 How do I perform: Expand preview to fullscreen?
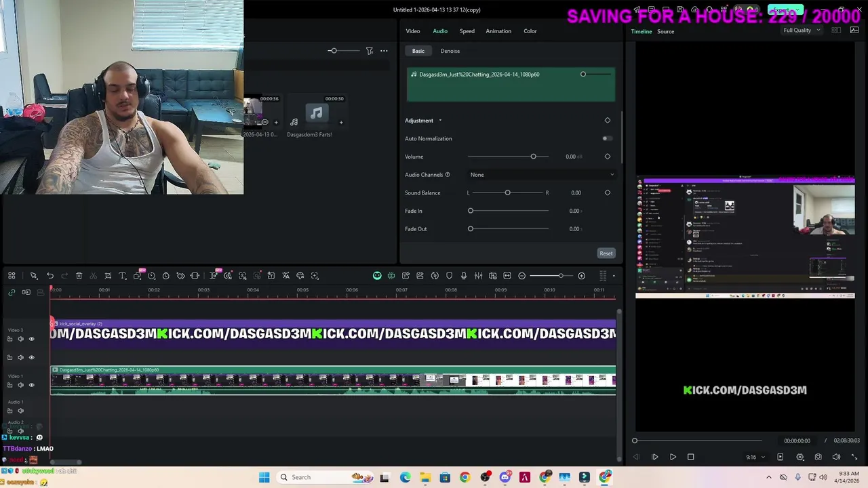click(854, 457)
